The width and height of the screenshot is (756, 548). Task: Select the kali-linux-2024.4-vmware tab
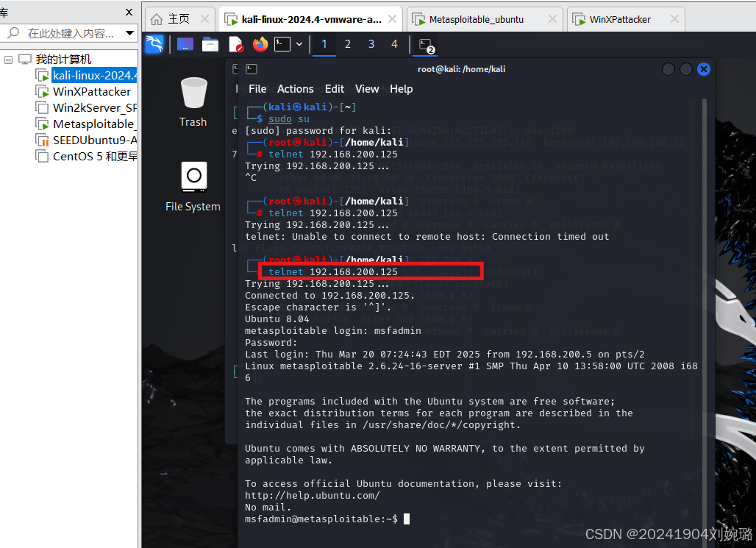click(x=310, y=19)
